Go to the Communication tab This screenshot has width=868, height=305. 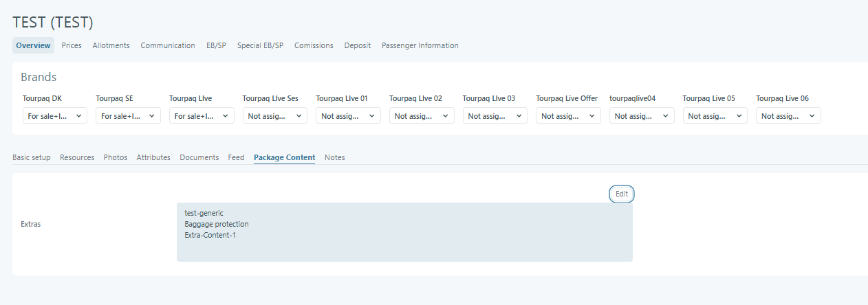168,45
